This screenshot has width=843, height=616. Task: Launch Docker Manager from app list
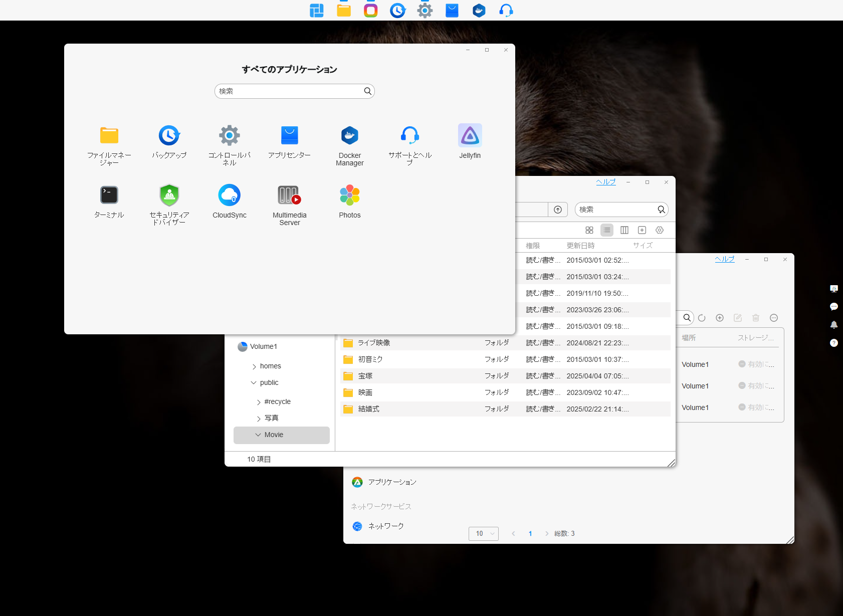point(349,136)
